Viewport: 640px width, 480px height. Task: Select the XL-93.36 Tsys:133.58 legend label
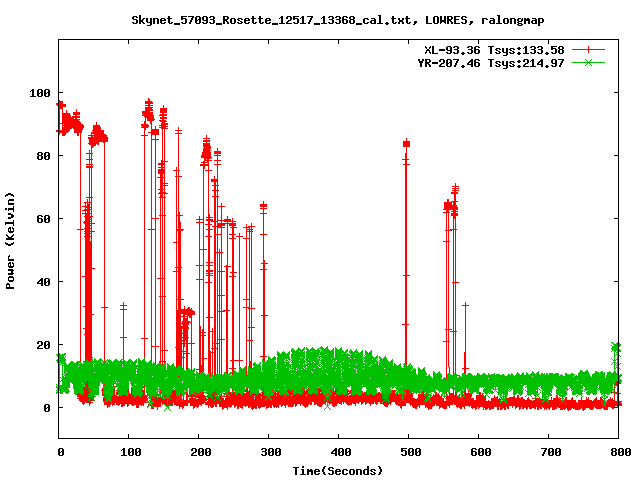point(494,50)
